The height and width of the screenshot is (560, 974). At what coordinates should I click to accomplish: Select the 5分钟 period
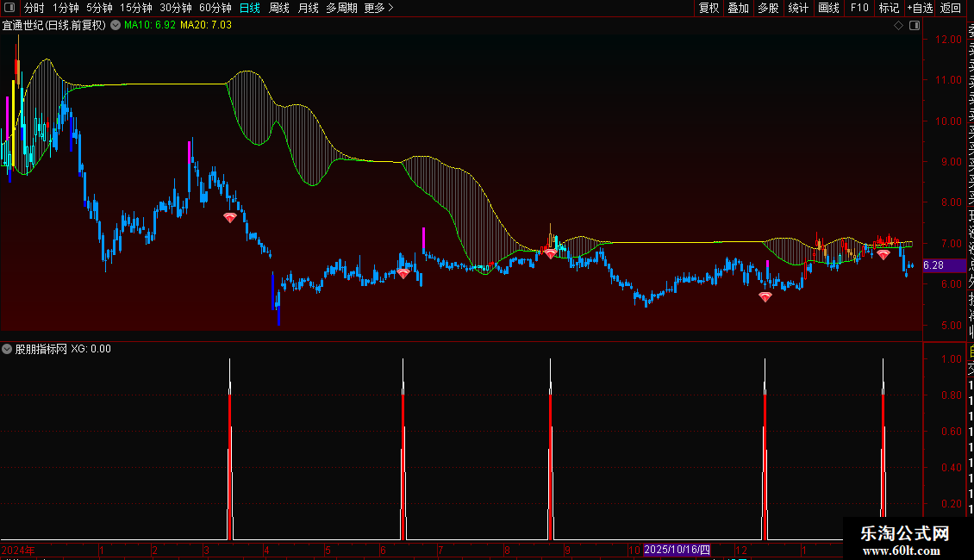(99, 8)
